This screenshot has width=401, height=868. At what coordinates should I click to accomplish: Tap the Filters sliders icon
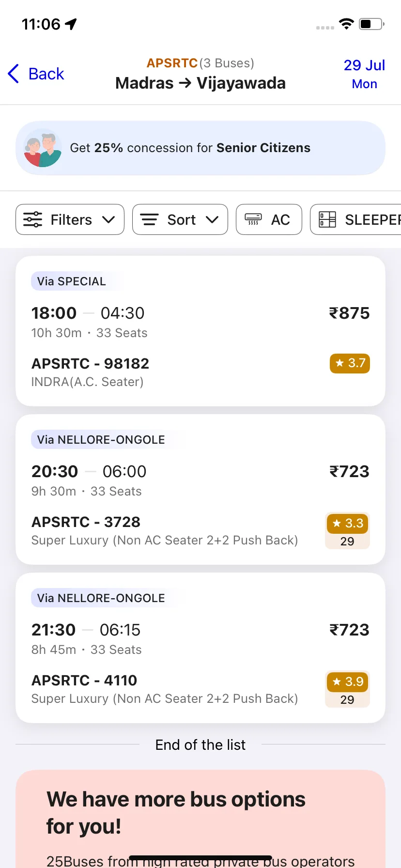tap(33, 219)
